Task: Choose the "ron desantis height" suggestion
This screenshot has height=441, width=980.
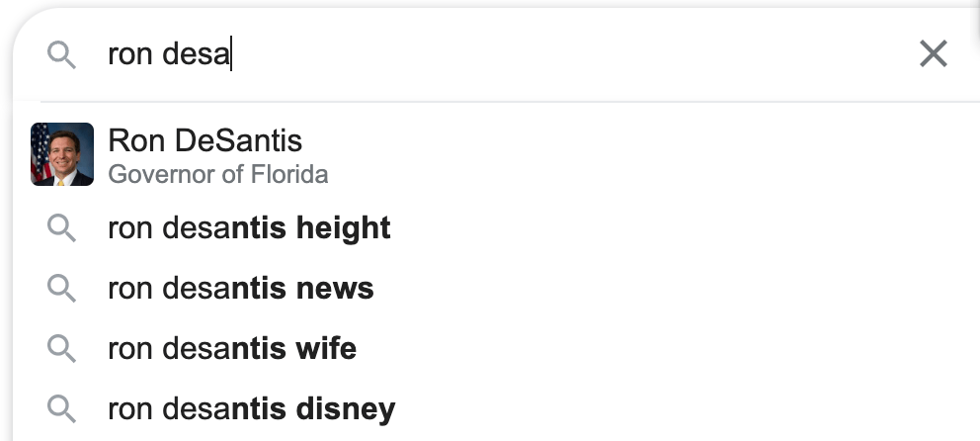Action: click(x=249, y=228)
